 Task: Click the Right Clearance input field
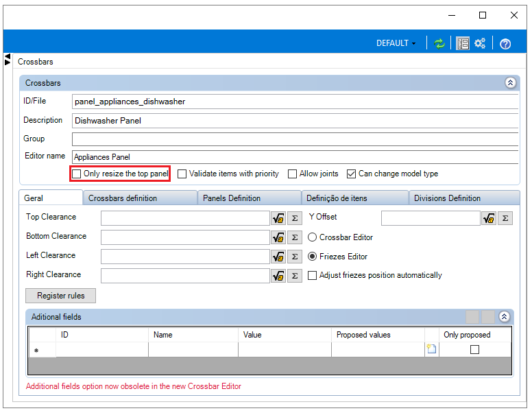click(185, 276)
